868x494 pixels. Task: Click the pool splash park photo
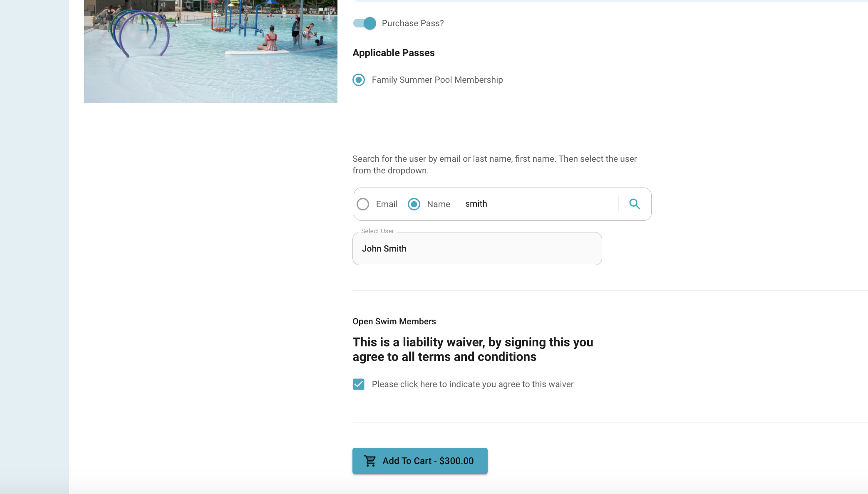[211, 51]
